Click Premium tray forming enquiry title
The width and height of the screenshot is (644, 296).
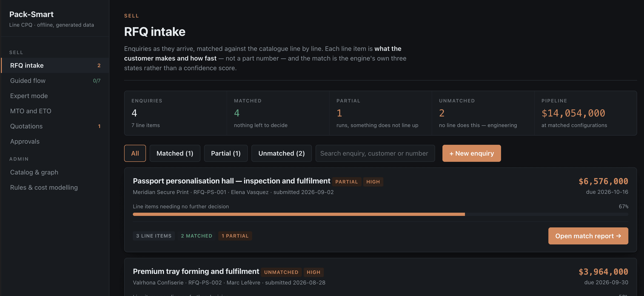pyautogui.click(x=196, y=271)
